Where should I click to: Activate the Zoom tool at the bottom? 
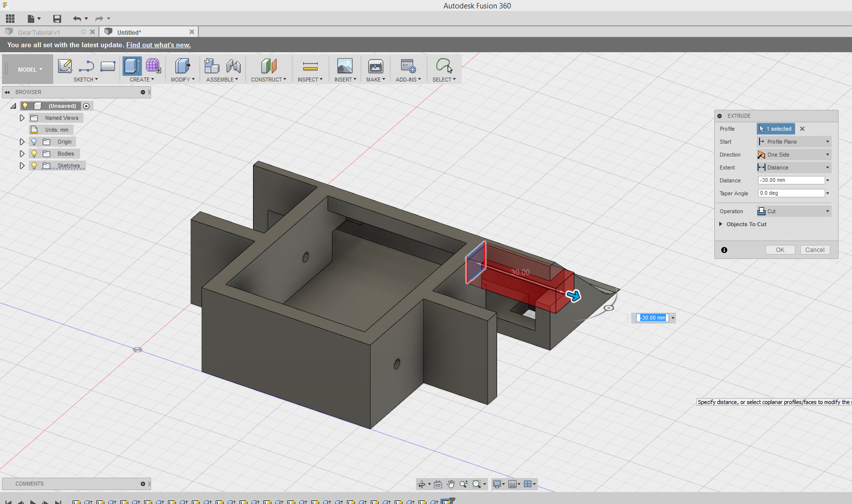pos(464,484)
